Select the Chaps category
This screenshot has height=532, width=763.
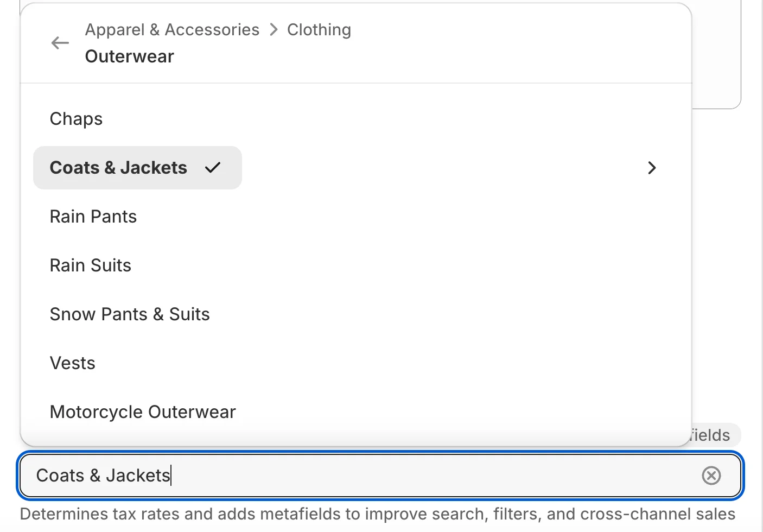(x=76, y=118)
